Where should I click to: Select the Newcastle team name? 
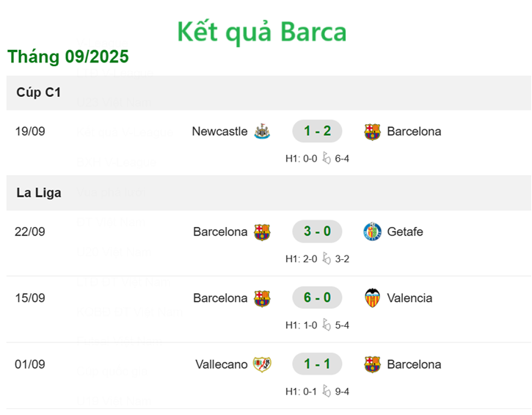pyautogui.click(x=219, y=131)
